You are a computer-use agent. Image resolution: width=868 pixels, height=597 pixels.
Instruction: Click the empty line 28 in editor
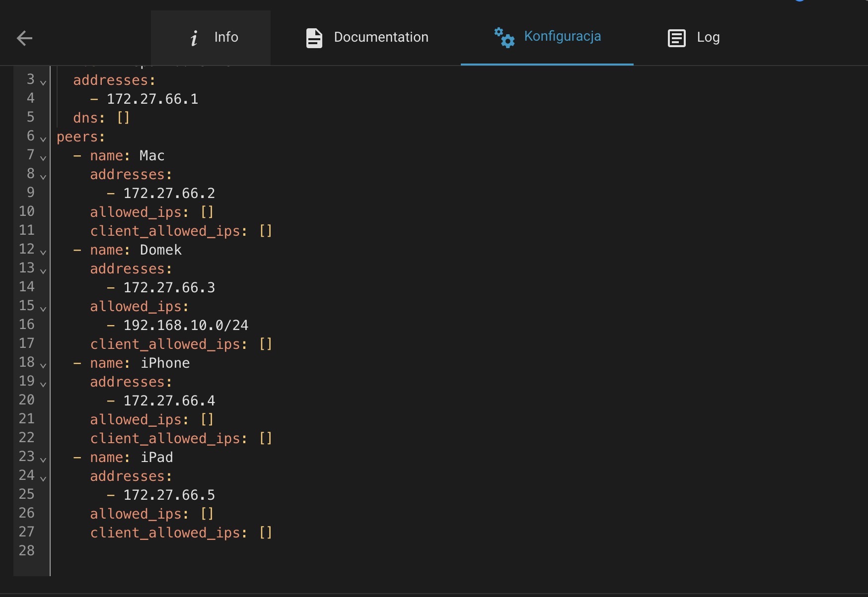point(199,551)
